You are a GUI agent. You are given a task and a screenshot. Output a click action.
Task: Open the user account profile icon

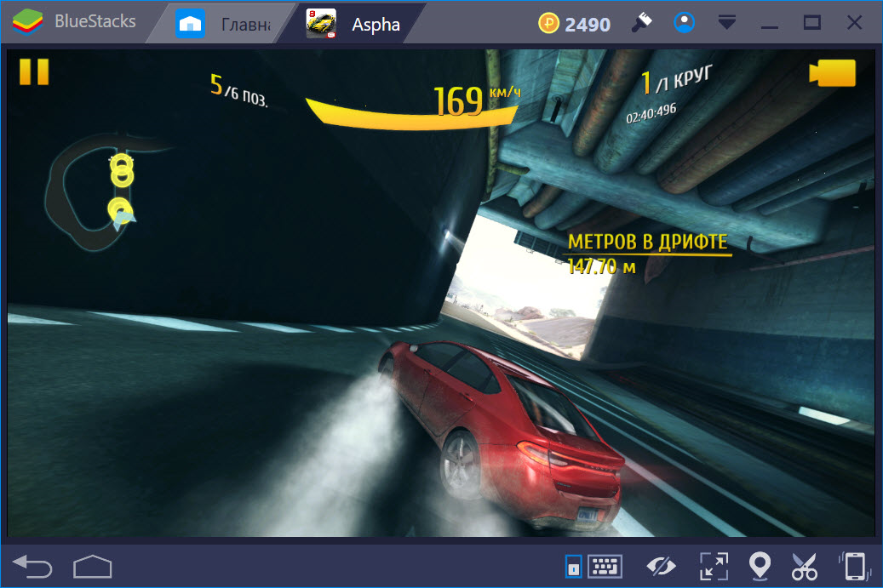click(684, 23)
